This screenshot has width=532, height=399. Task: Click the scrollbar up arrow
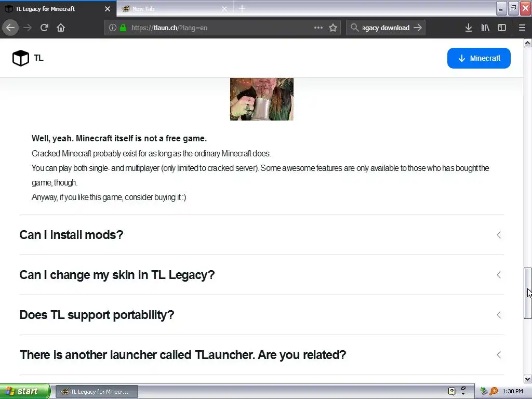pos(527,43)
